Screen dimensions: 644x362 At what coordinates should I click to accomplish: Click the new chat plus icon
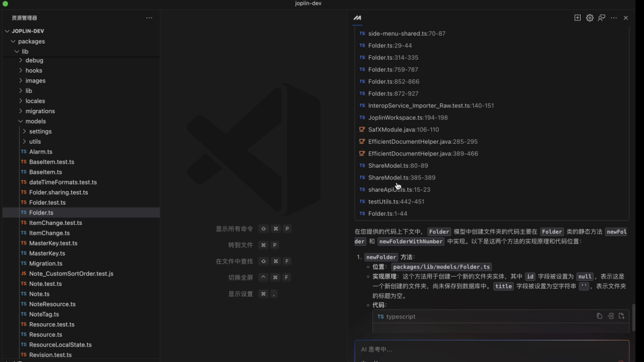coord(577,18)
